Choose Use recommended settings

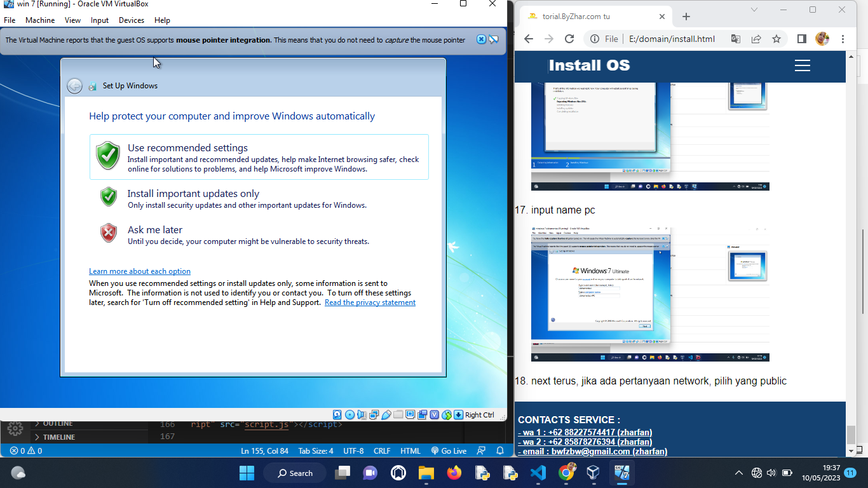259,157
